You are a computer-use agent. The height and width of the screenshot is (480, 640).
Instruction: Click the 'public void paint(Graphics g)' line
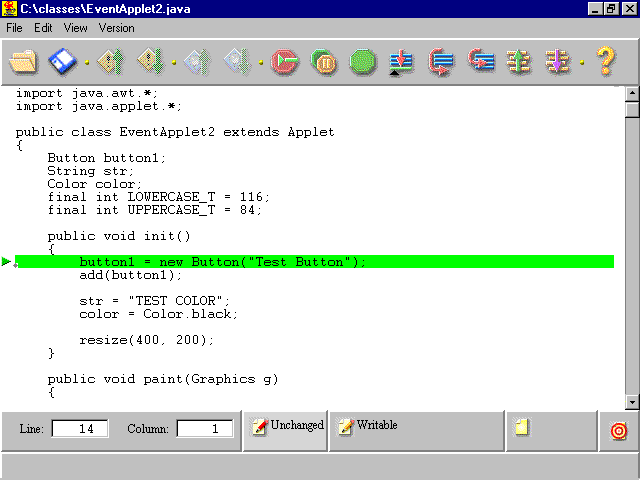pyautogui.click(x=163, y=379)
